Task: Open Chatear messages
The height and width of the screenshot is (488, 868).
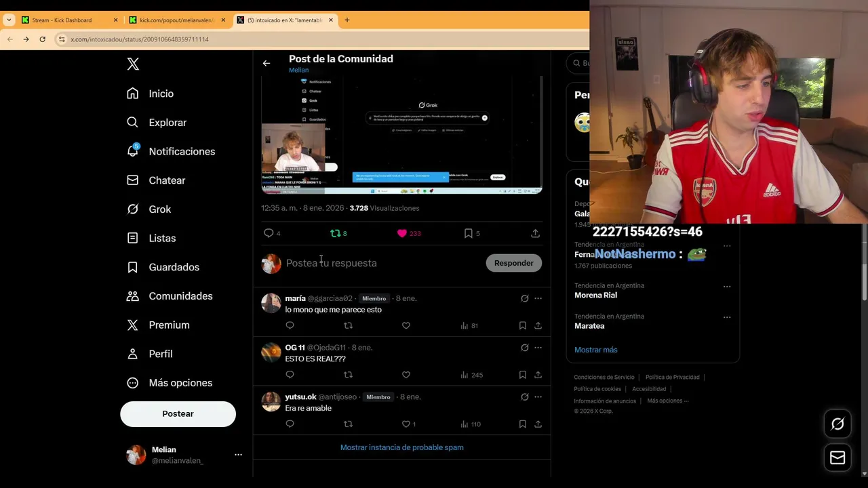Action: pos(156,180)
